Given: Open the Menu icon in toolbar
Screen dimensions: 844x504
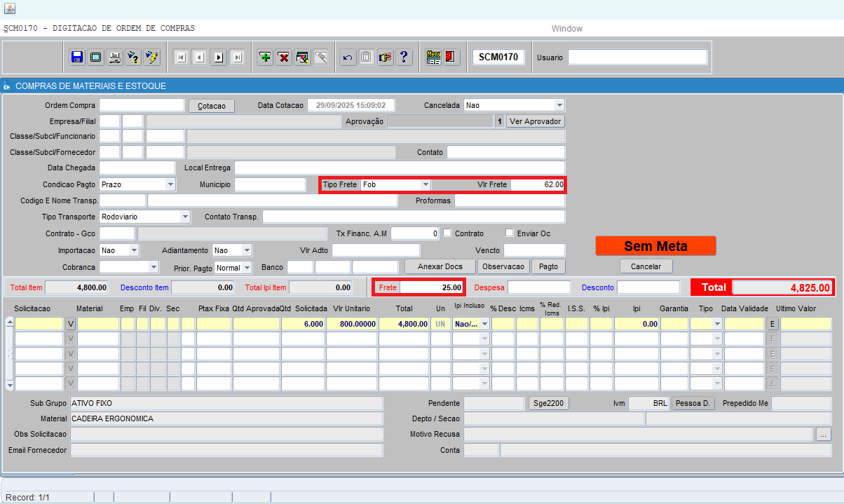Looking at the screenshot, I should [x=433, y=57].
